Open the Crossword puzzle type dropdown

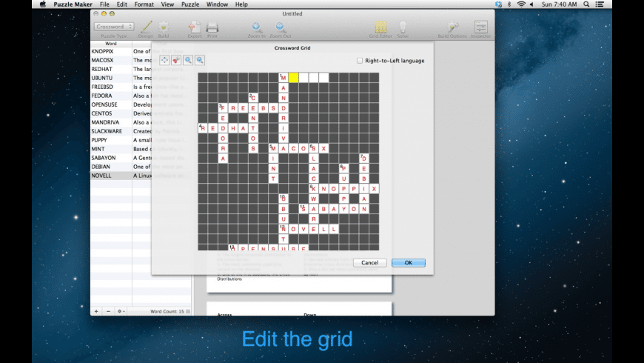(x=114, y=27)
